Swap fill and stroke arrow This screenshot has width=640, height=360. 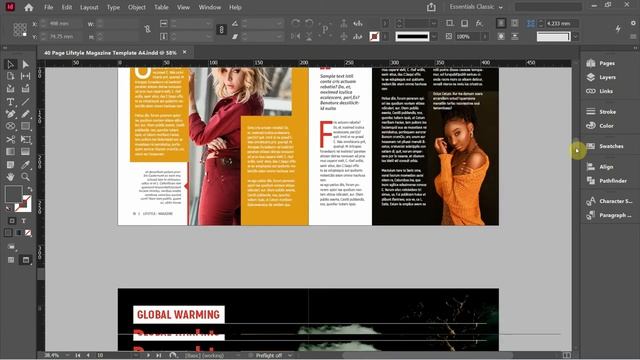coord(29,189)
